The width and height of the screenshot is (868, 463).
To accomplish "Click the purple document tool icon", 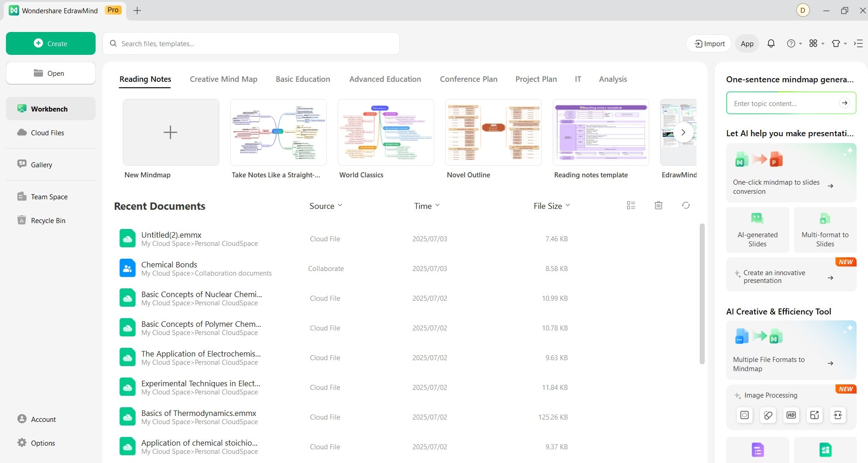I will [x=758, y=450].
